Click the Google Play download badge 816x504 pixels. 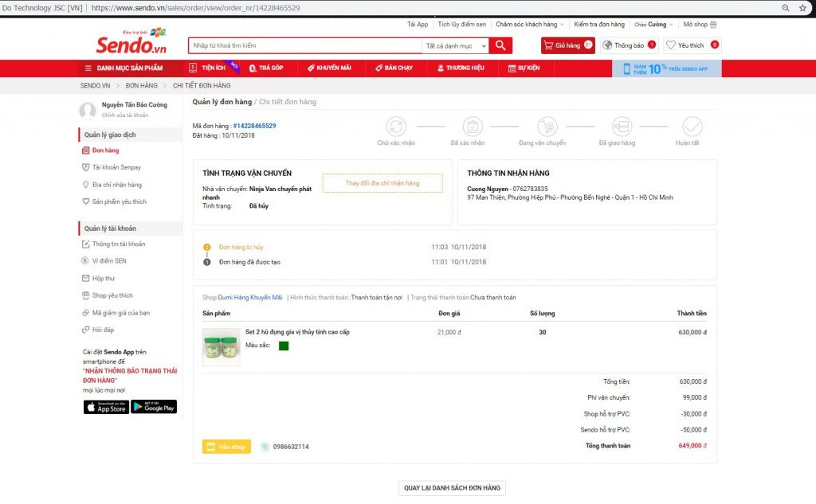(154, 407)
